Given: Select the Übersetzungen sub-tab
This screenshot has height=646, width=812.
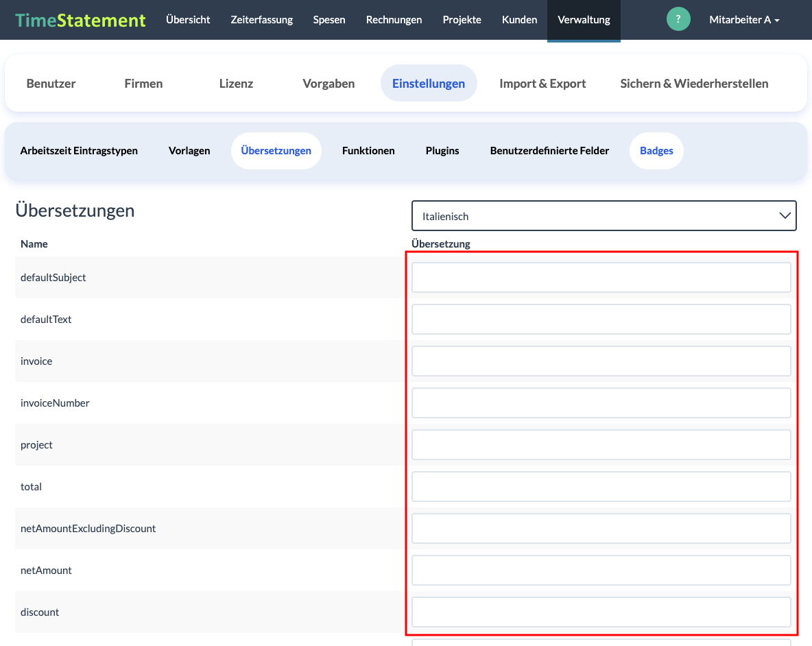Looking at the screenshot, I should pyautogui.click(x=276, y=151).
